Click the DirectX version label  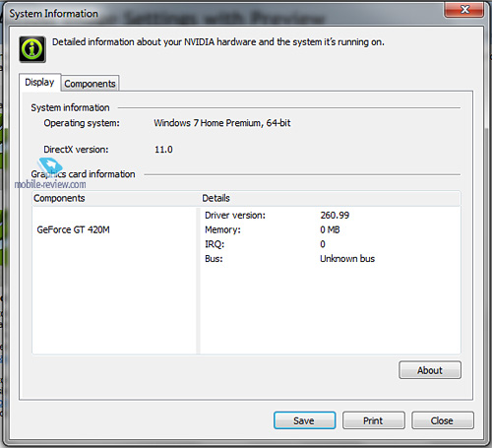pos(76,150)
